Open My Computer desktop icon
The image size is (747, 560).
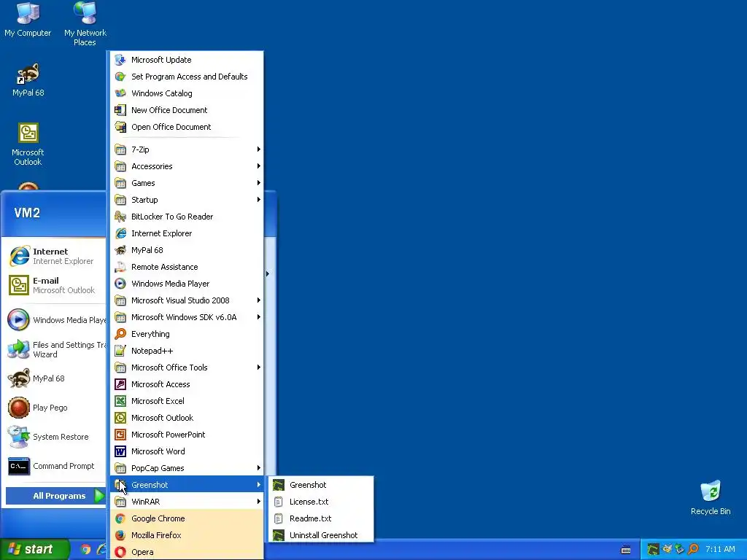pyautogui.click(x=28, y=20)
